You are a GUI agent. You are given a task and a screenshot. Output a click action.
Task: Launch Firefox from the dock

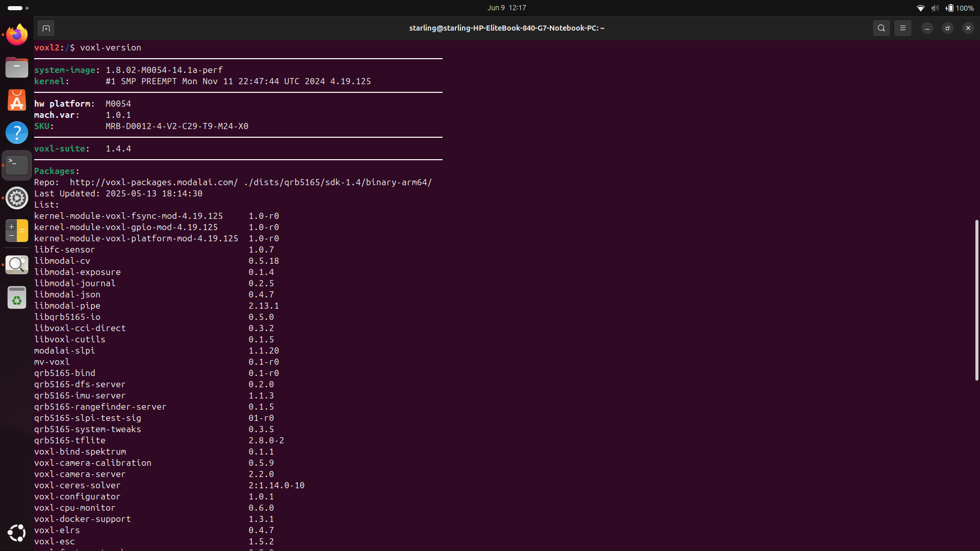pyautogui.click(x=17, y=35)
